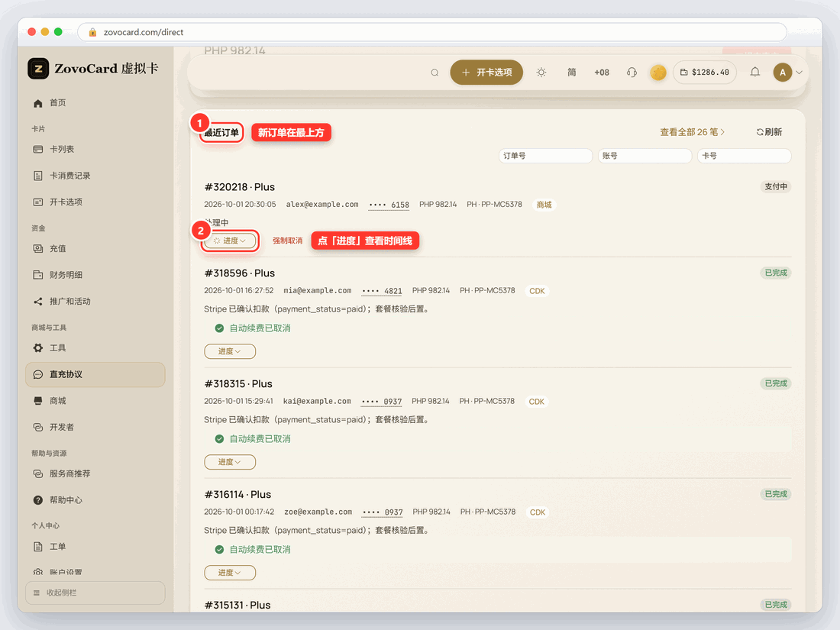Click the headset support icon
840x630 pixels.
632,73
